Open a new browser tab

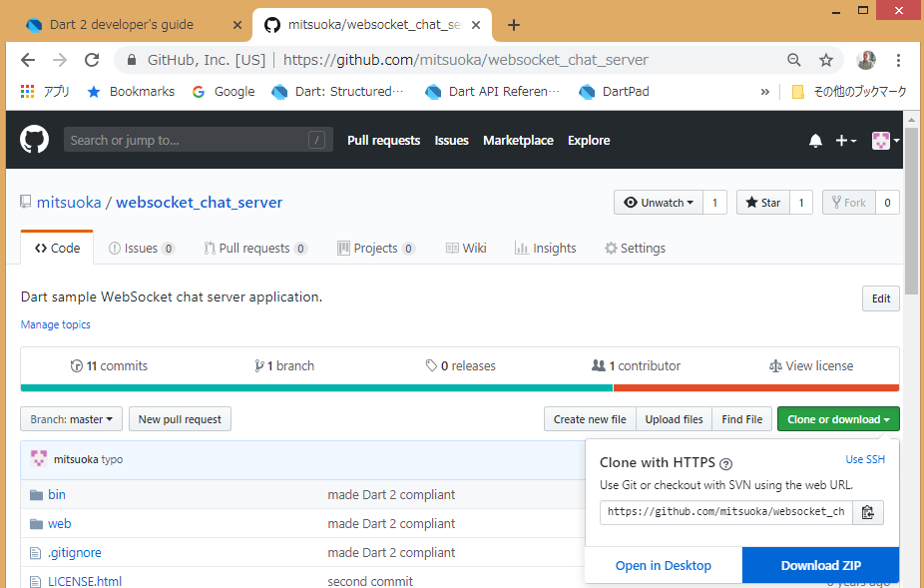[513, 25]
